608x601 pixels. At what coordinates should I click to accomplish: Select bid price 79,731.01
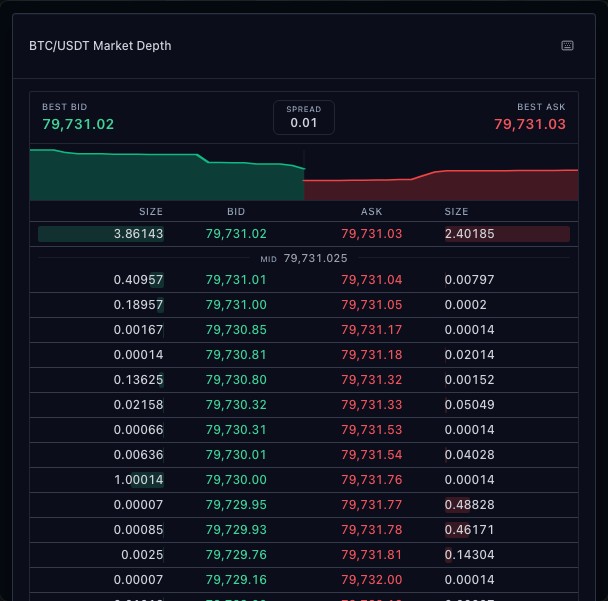pos(236,280)
